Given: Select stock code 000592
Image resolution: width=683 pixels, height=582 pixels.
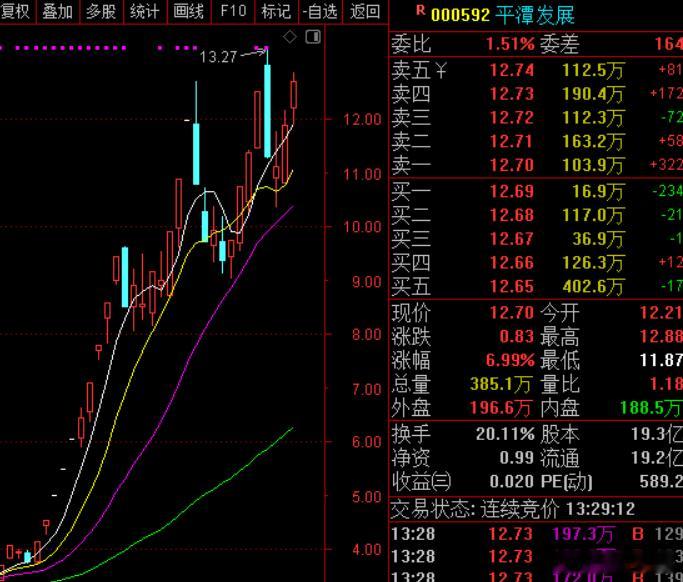Looking at the screenshot, I should click(460, 15).
